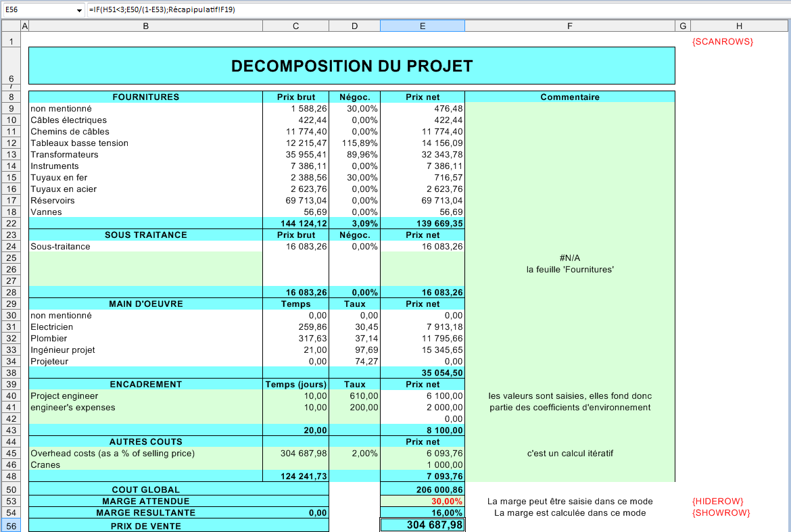Select row 22 header

click(11, 223)
